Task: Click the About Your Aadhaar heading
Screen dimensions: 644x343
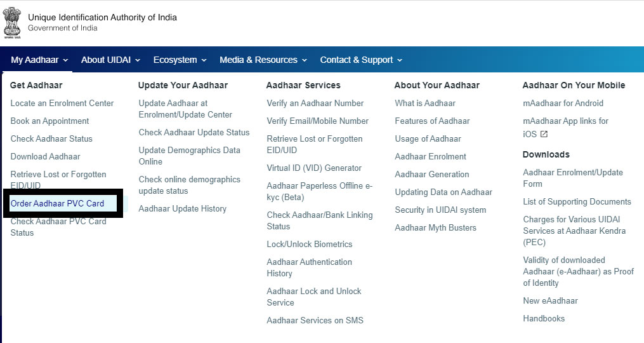Action: (x=437, y=85)
